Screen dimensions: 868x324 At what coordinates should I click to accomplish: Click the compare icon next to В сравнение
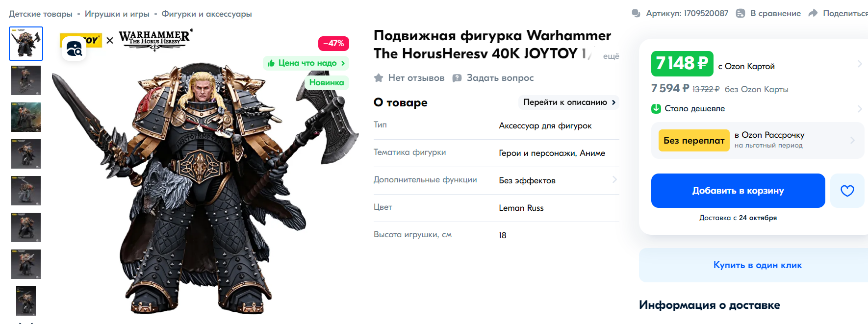(x=740, y=13)
